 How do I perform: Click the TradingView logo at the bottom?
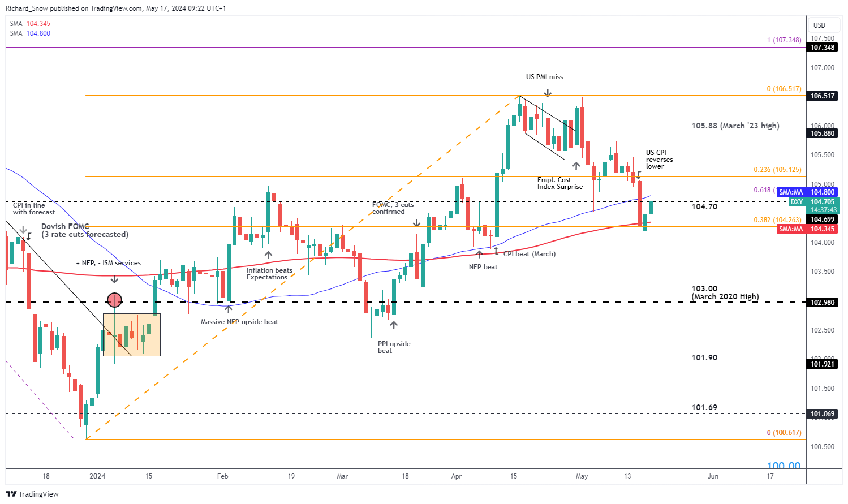tap(32, 494)
